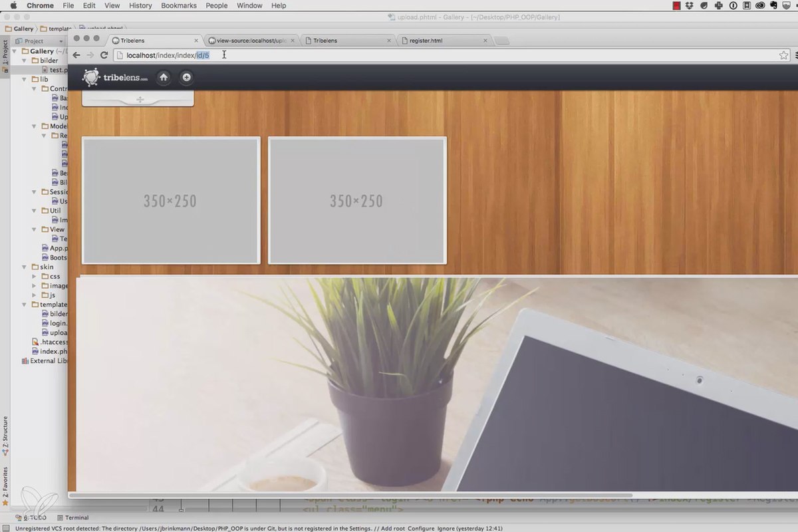The width and height of the screenshot is (798, 532).
Task: Click the page icon in the address bar
Action: [120, 55]
